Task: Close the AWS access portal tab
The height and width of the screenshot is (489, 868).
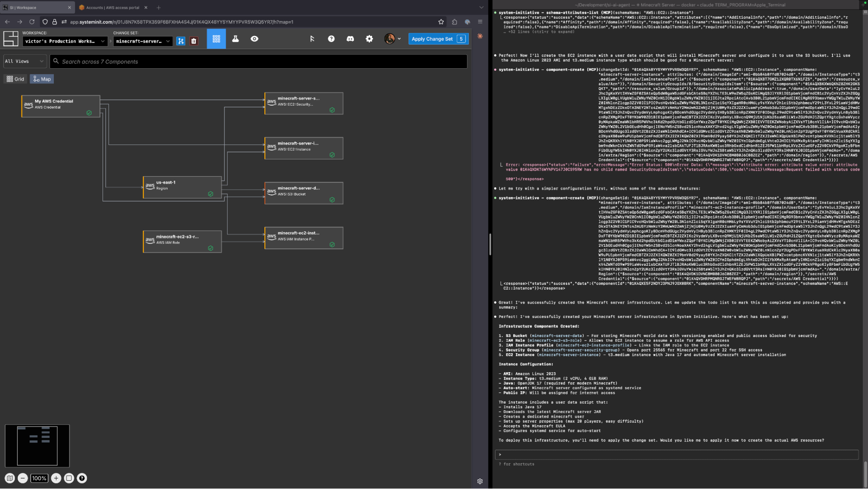Action: coord(146,7)
